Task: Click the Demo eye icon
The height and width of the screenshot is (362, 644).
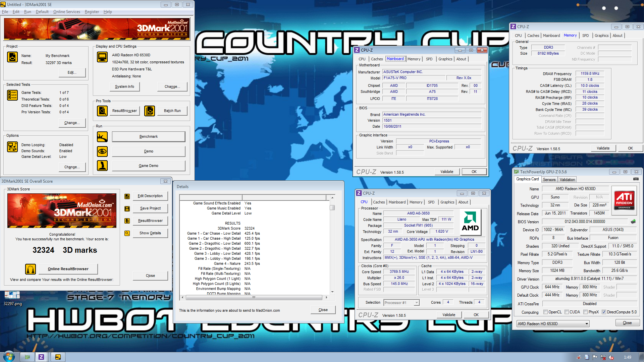Action: pyautogui.click(x=102, y=152)
